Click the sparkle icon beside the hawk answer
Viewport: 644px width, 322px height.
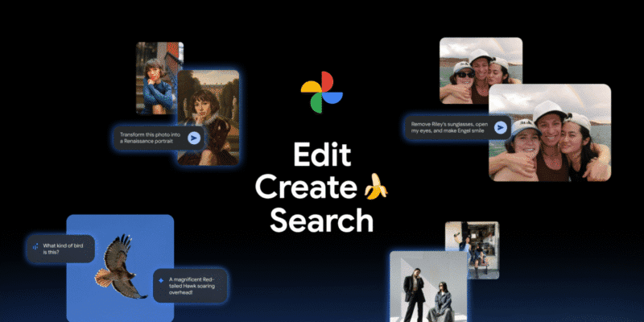click(160, 281)
